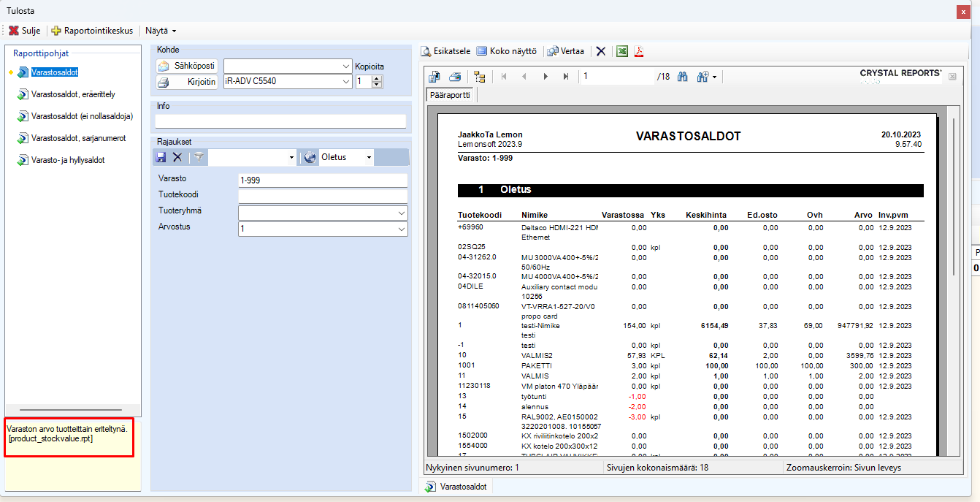Open the Oletus language dropdown
The height and width of the screenshot is (502, 980).
tap(369, 157)
